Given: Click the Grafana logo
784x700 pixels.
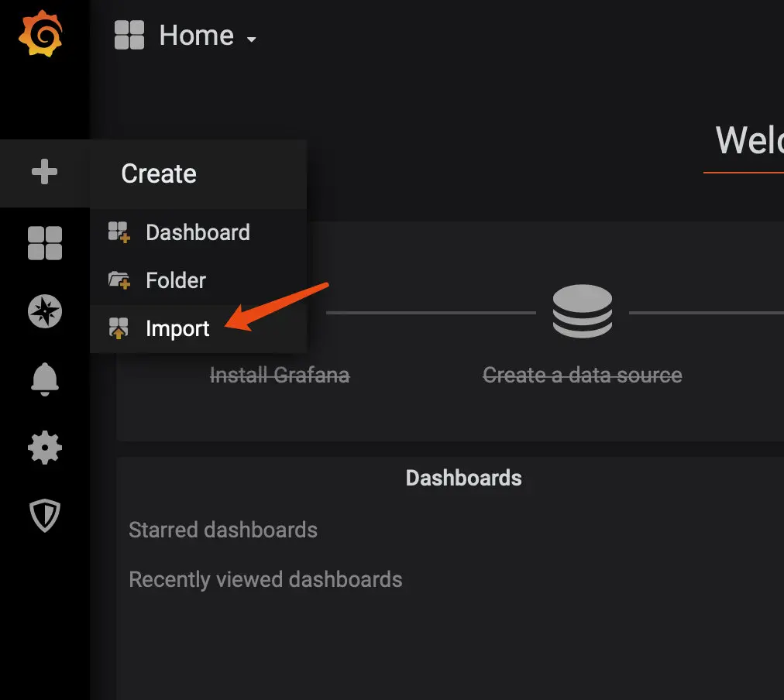Looking at the screenshot, I should pos(40,33).
